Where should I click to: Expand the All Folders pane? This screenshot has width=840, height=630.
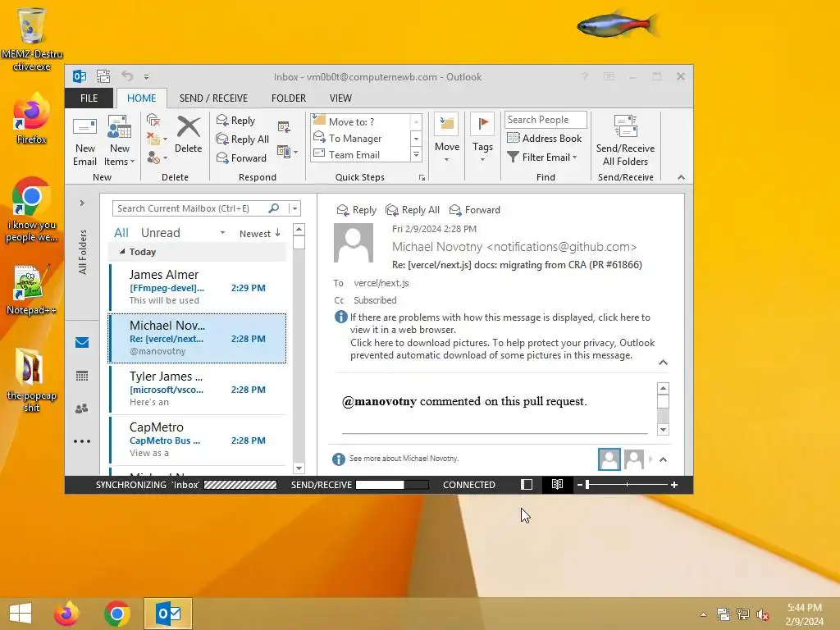82,203
